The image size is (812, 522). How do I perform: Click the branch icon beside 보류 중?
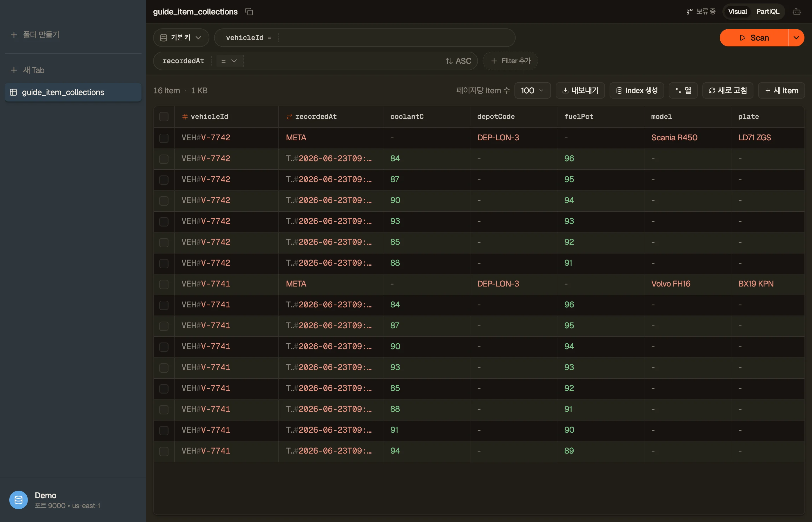click(x=689, y=12)
